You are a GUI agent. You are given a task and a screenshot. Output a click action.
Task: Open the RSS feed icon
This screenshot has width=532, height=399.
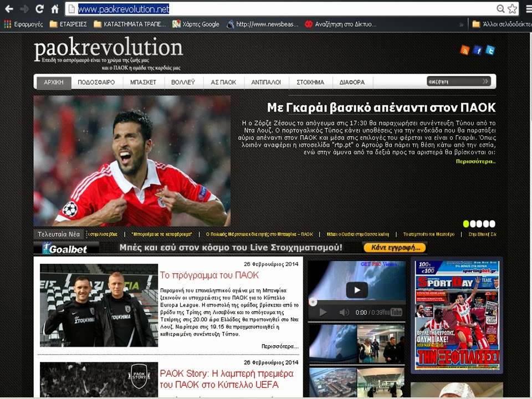tap(464, 50)
